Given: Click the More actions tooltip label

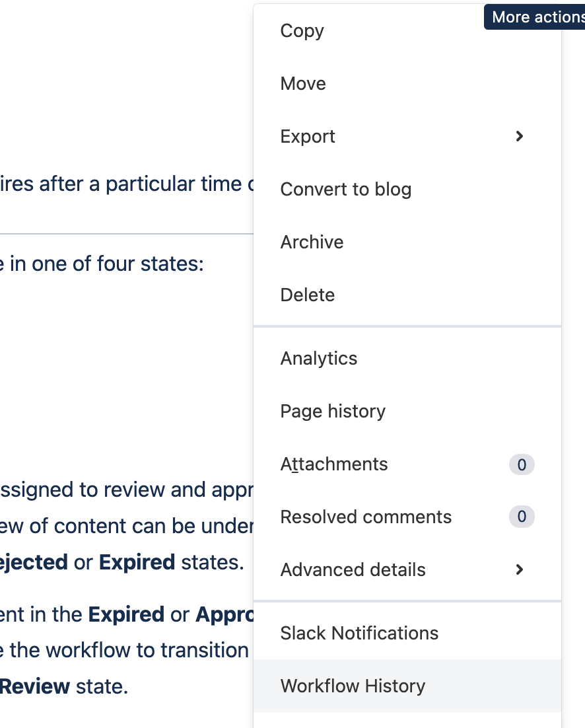Looking at the screenshot, I should coord(534,17).
